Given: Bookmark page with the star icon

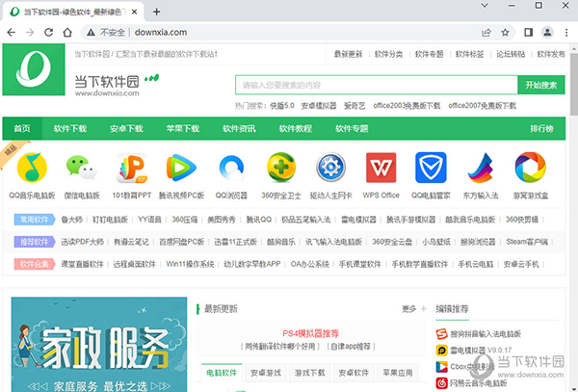Looking at the screenshot, I should (x=506, y=33).
